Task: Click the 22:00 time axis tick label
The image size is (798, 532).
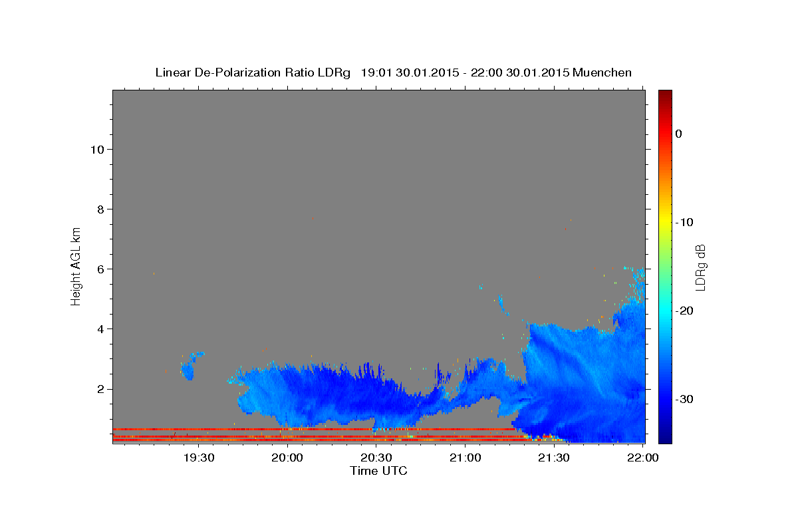Action: point(643,458)
